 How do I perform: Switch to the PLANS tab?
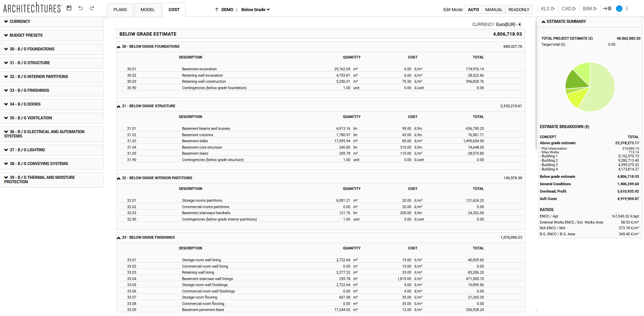120,9
